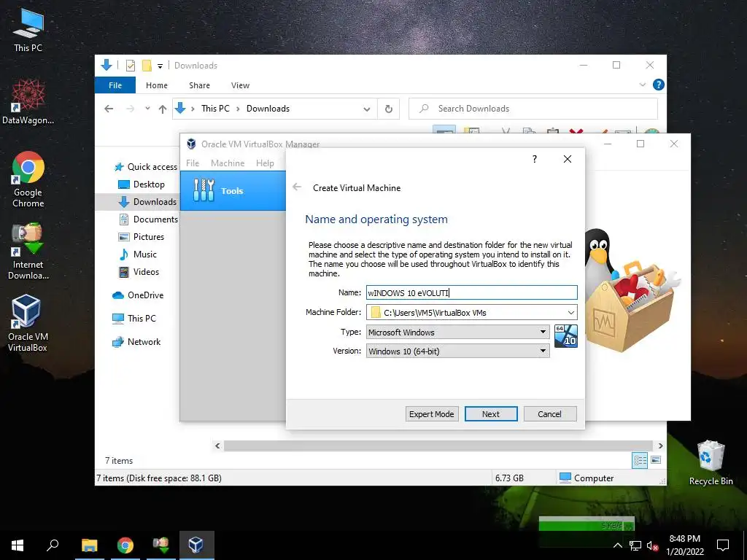
Task: Open the Type dropdown
Action: [x=543, y=332]
